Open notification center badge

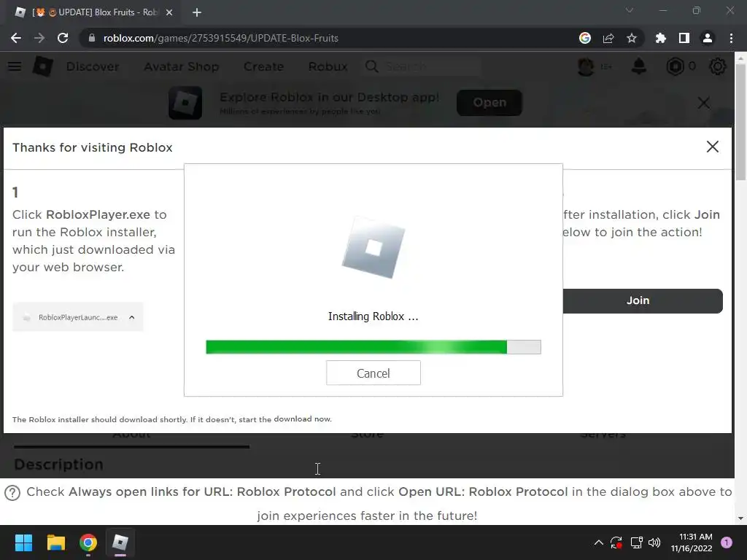pos(727,542)
